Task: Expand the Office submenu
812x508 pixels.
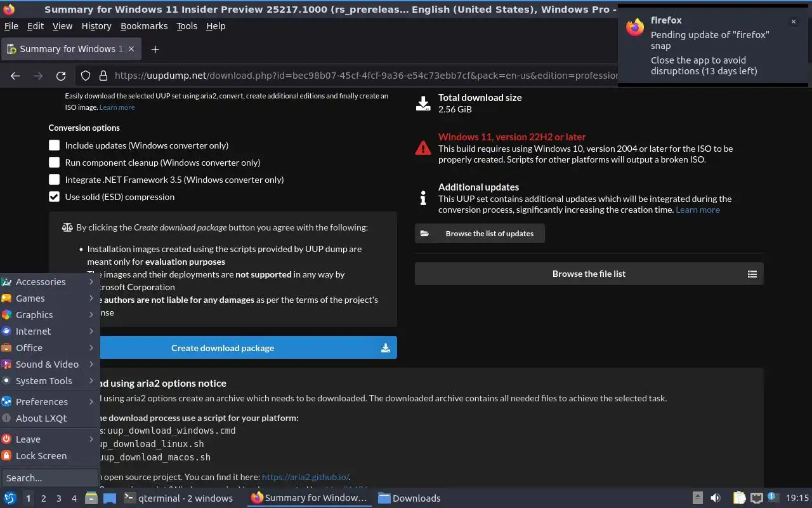Action: [x=48, y=348]
